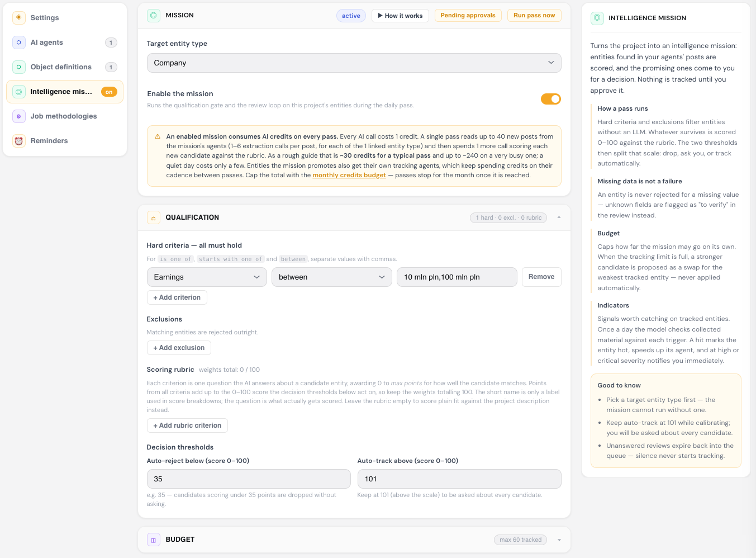Disable the Enable the mission toggle

pos(551,99)
